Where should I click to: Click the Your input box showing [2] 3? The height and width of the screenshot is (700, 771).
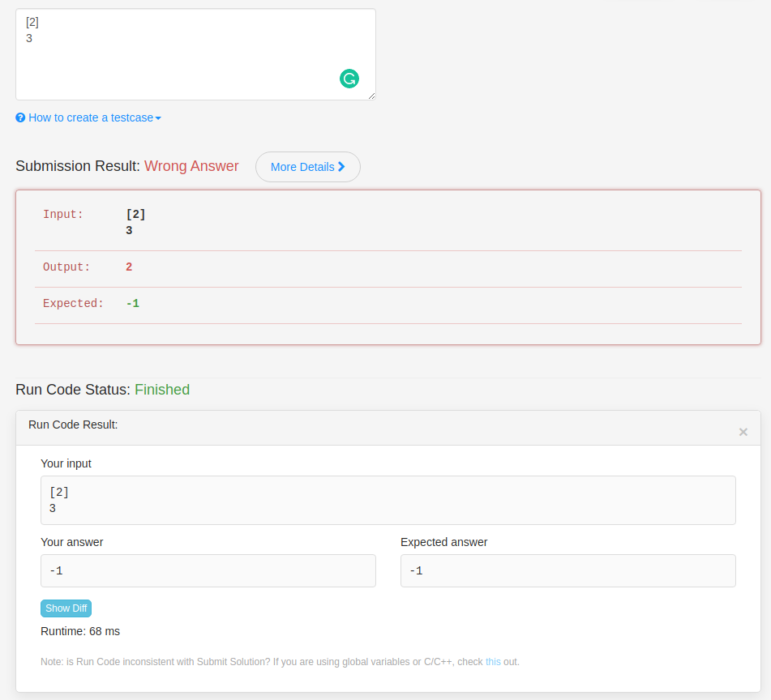tap(388, 500)
